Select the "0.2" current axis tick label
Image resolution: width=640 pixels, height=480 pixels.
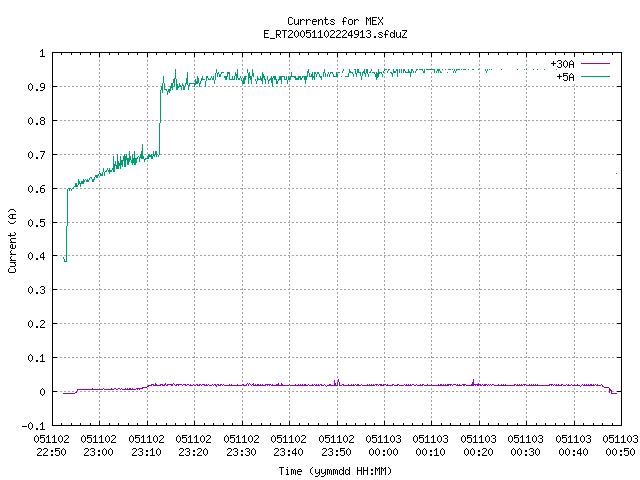pos(36,324)
